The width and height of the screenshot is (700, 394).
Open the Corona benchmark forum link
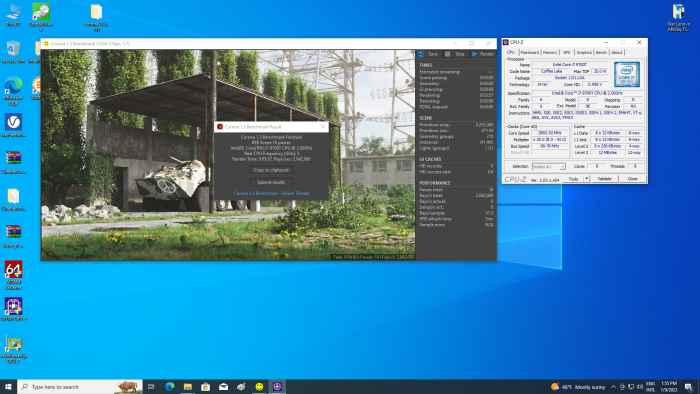(x=271, y=194)
